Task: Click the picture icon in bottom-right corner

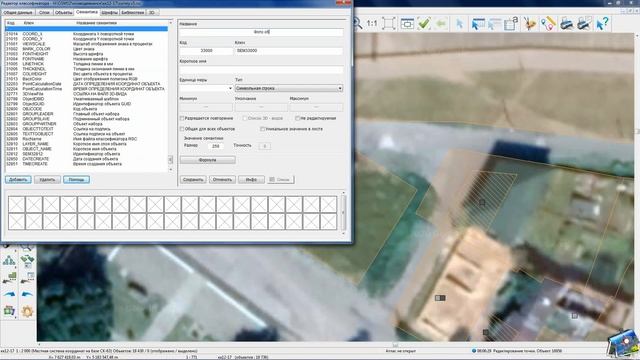Action: [x=622, y=344]
